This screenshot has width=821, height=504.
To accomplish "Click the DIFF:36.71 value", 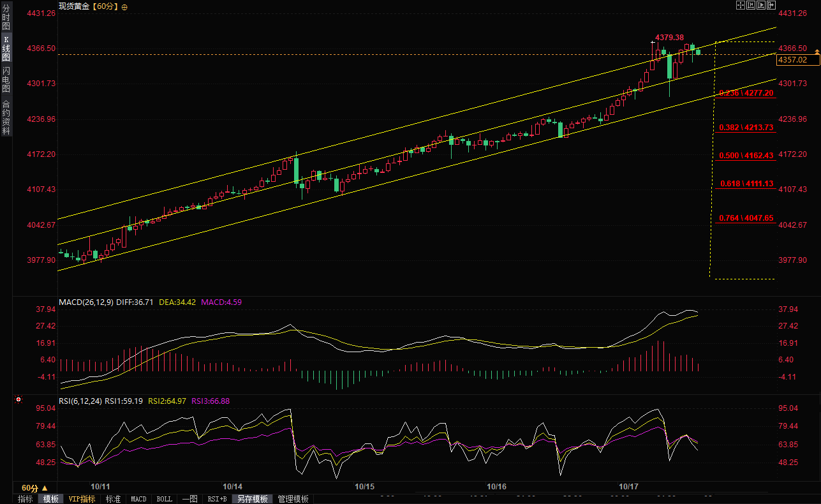I will (x=135, y=302).
